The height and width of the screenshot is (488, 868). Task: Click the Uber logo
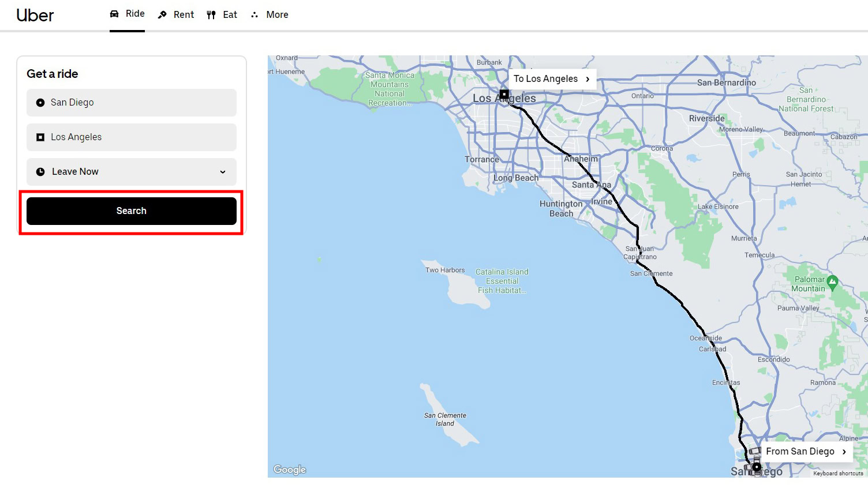pos(35,15)
